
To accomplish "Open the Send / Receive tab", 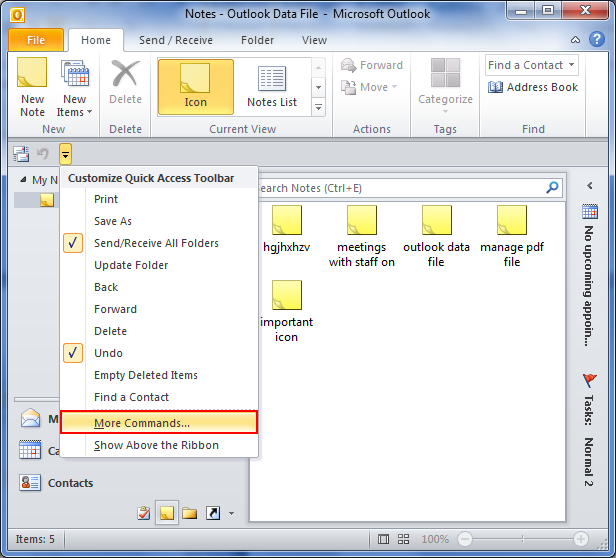I will (x=176, y=40).
